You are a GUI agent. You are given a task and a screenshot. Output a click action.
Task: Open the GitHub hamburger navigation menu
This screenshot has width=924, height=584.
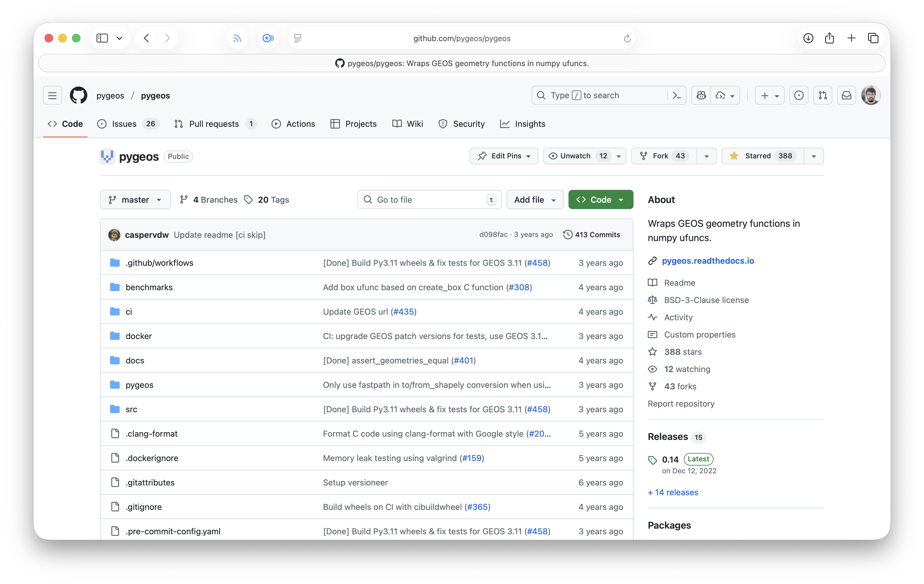pyautogui.click(x=52, y=96)
